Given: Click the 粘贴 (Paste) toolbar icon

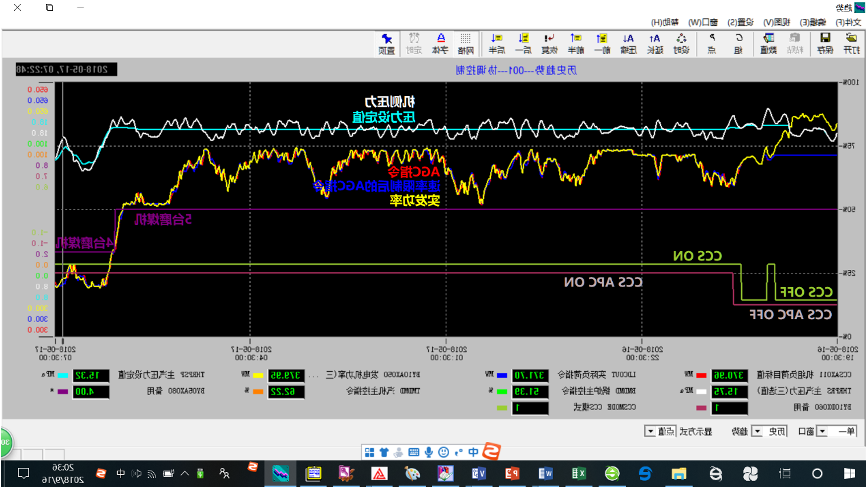Looking at the screenshot, I should 795,43.
